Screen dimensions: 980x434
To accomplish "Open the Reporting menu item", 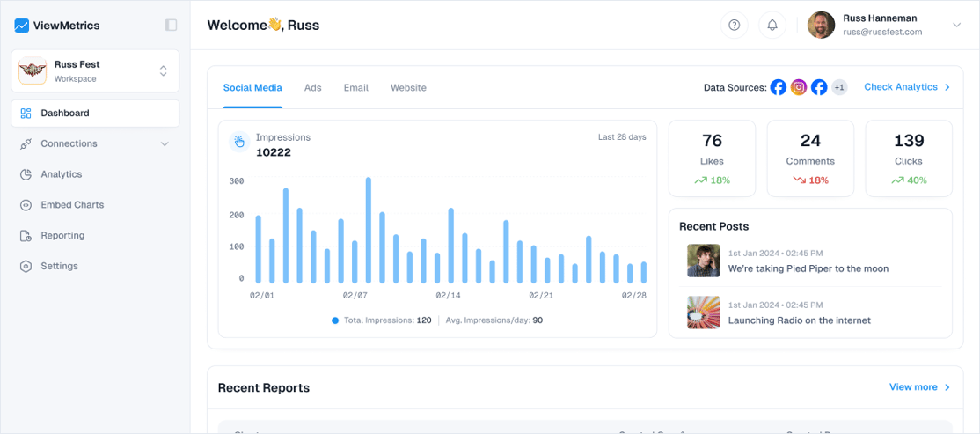I will click(x=95, y=236).
